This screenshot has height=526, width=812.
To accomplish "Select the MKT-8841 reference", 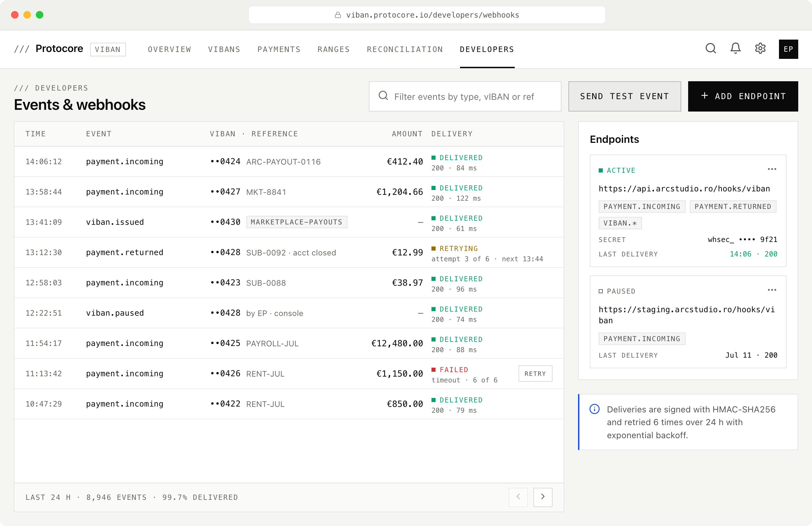I will (266, 192).
